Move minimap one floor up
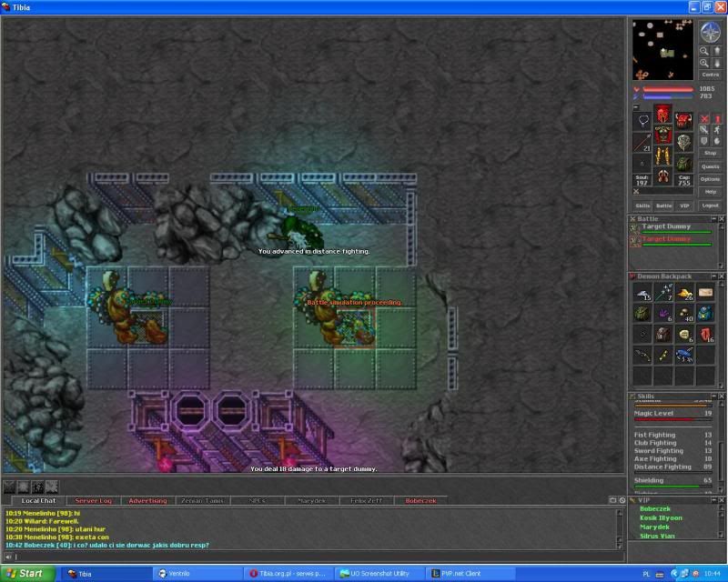728x582 pixels. click(x=716, y=51)
